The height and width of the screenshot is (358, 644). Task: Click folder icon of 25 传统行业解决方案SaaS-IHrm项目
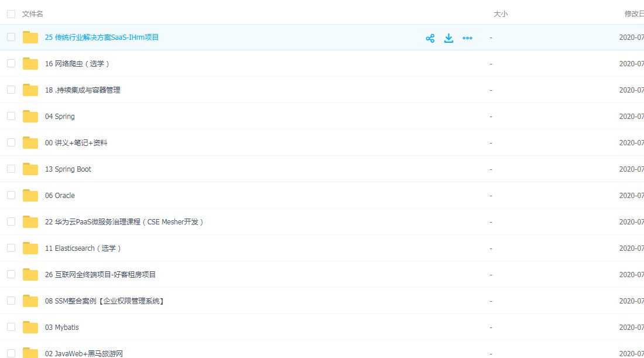click(30, 37)
